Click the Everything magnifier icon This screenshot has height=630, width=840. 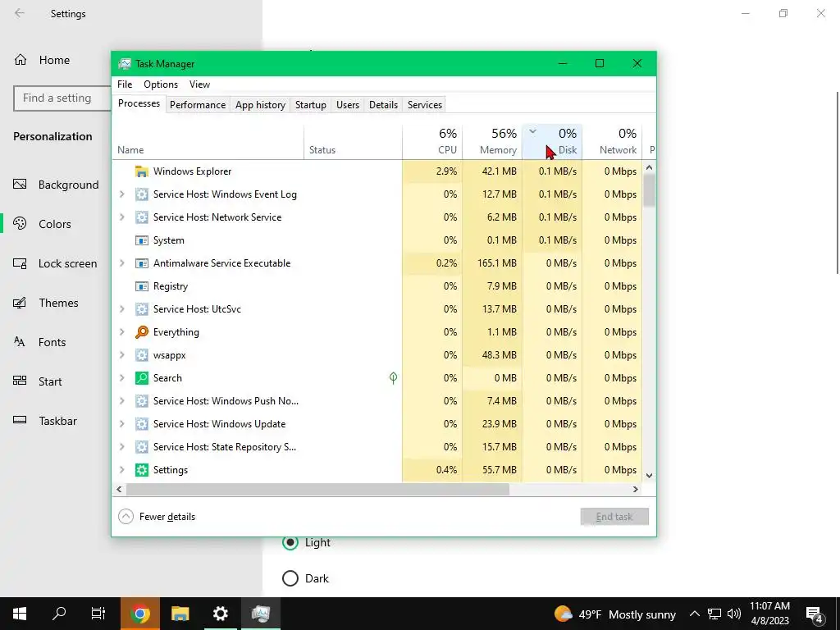click(x=141, y=332)
